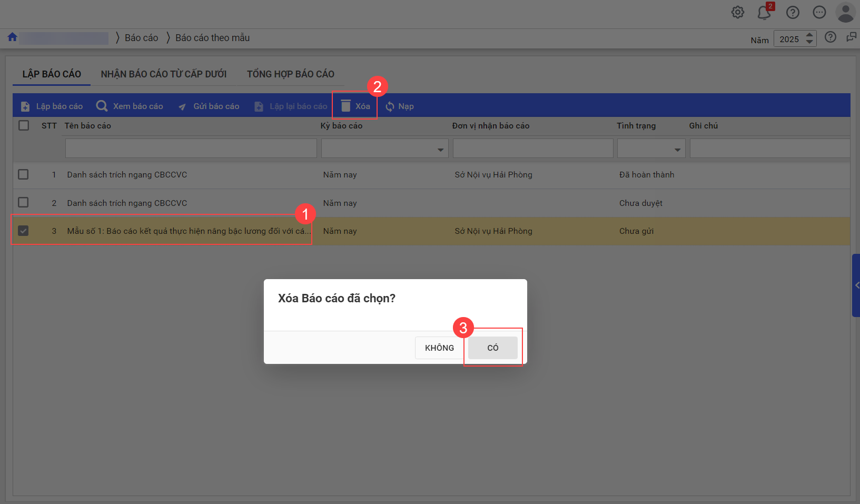
Task: Select row 1 Danh sách trích ngang CBCCVC
Action: (127, 175)
